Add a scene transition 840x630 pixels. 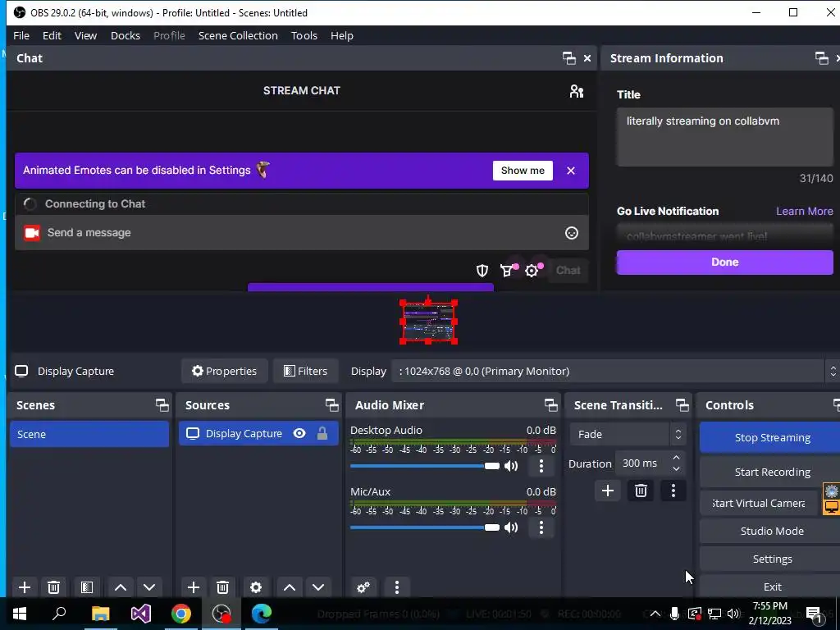coord(608,491)
